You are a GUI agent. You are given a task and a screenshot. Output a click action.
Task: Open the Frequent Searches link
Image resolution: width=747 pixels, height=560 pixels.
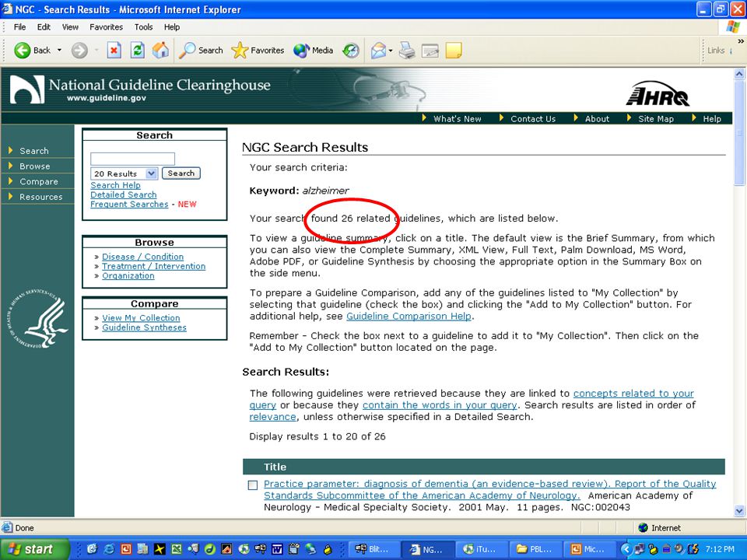click(129, 205)
